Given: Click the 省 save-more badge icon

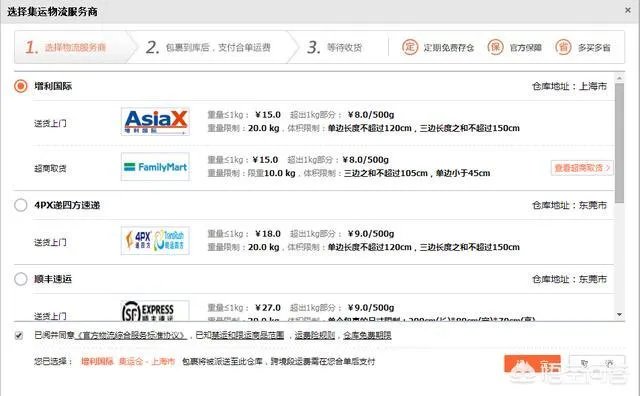Looking at the screenshot, I should tap(563, 47).
